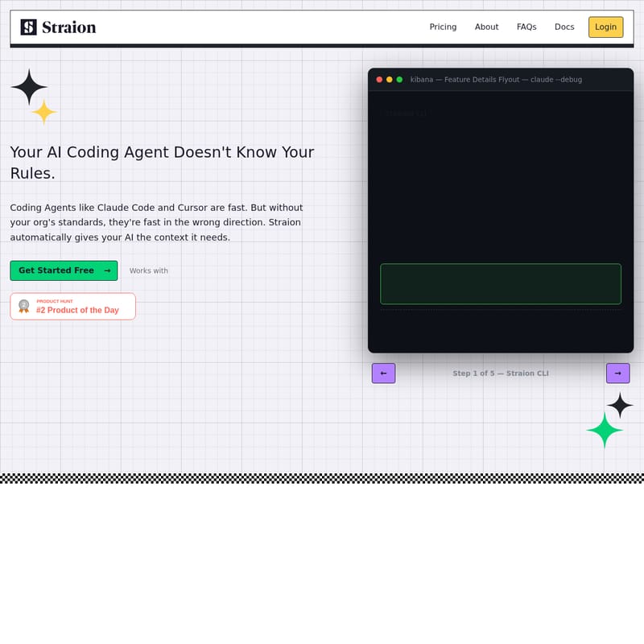The height and width of the screenshot is (644, 644).
Task: Click the green dot in terminal title bar
Action: coord(399,80)
